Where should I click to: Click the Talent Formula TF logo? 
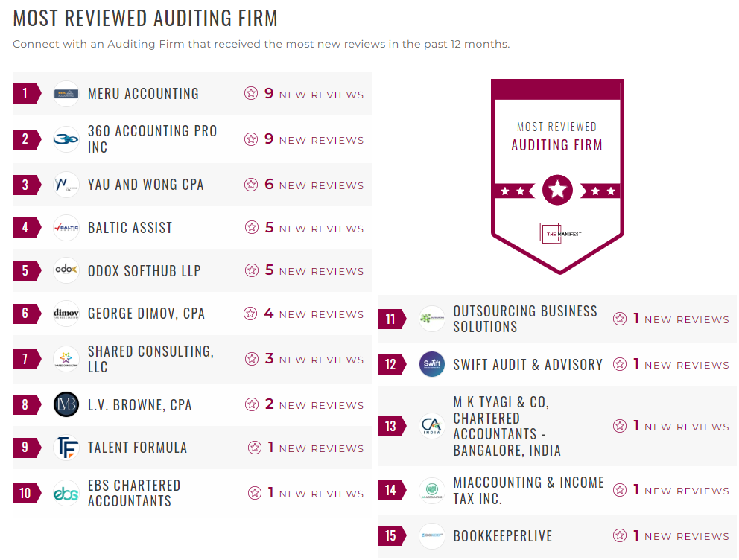tap(66, 448)
